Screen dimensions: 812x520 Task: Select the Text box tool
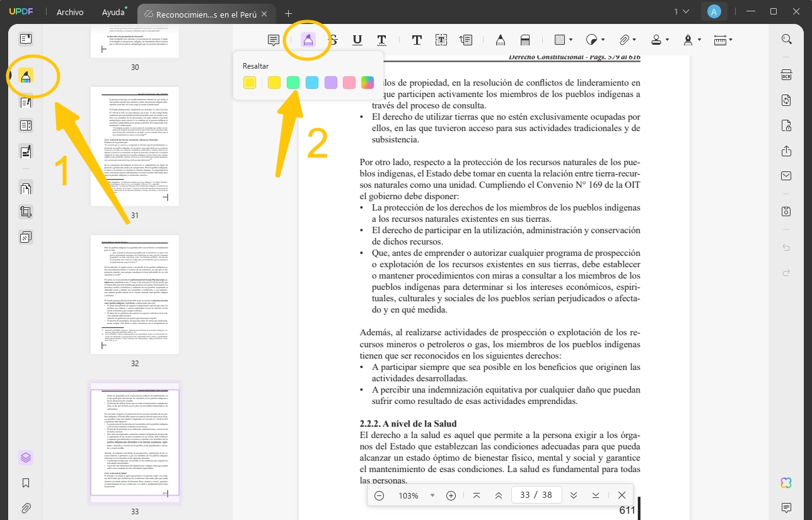[441, 40]
